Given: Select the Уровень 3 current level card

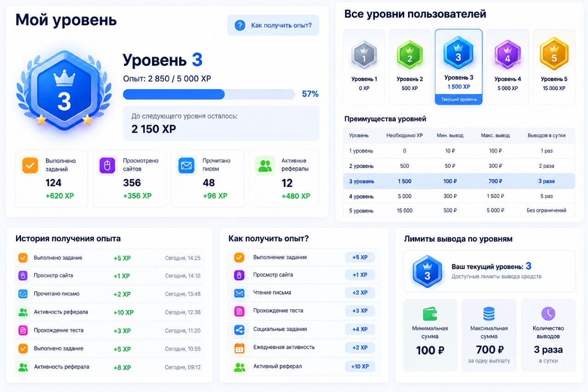Looking at the screenshot, I should (x=458, y=67).
